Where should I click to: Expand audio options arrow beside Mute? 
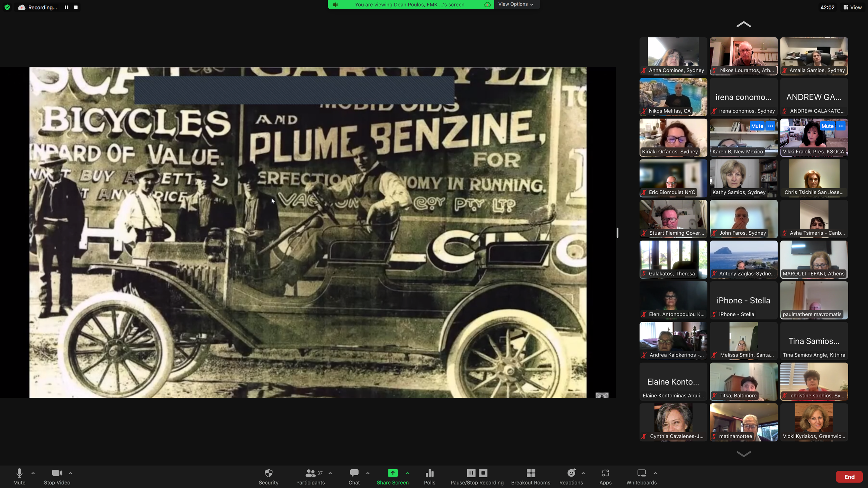(33, 473)
